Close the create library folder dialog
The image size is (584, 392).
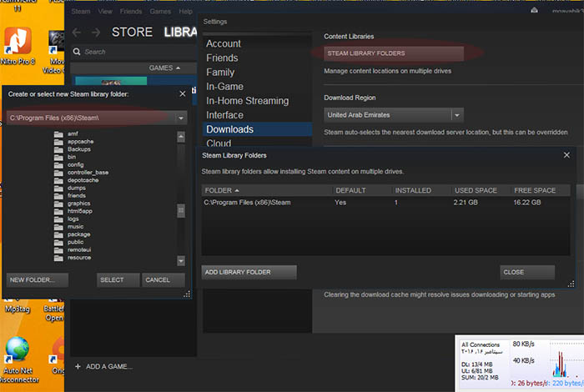(183, 93)
